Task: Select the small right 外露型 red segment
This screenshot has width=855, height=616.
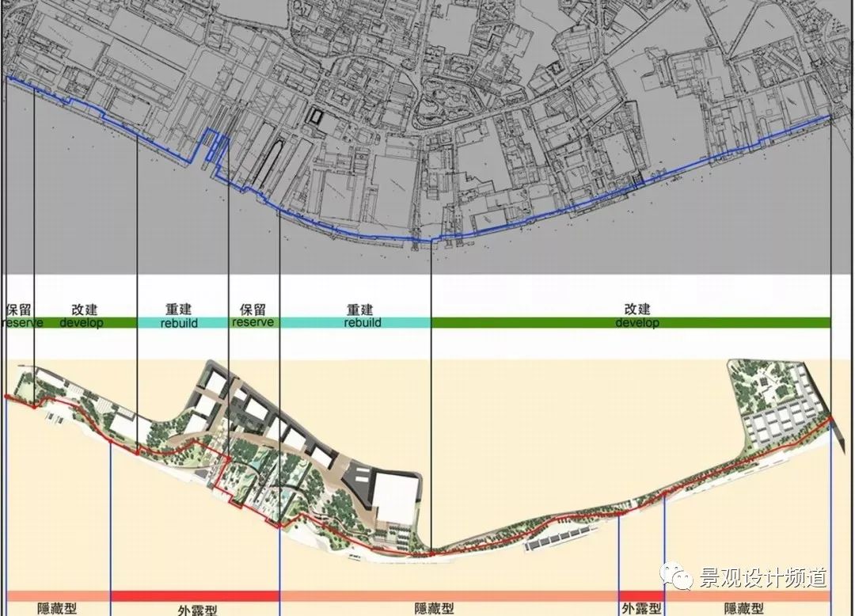Action: 640,596
